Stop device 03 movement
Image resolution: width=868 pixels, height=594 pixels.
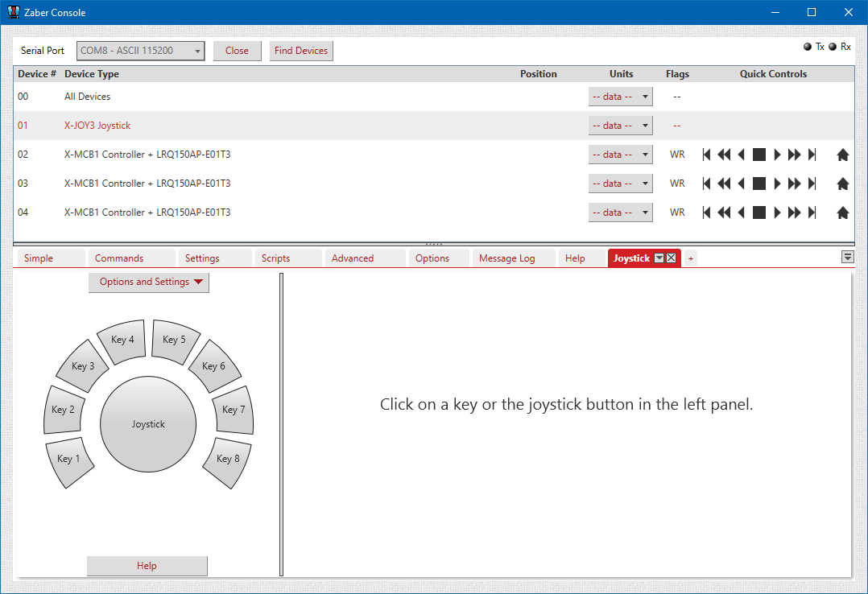[x=759, y=184]
